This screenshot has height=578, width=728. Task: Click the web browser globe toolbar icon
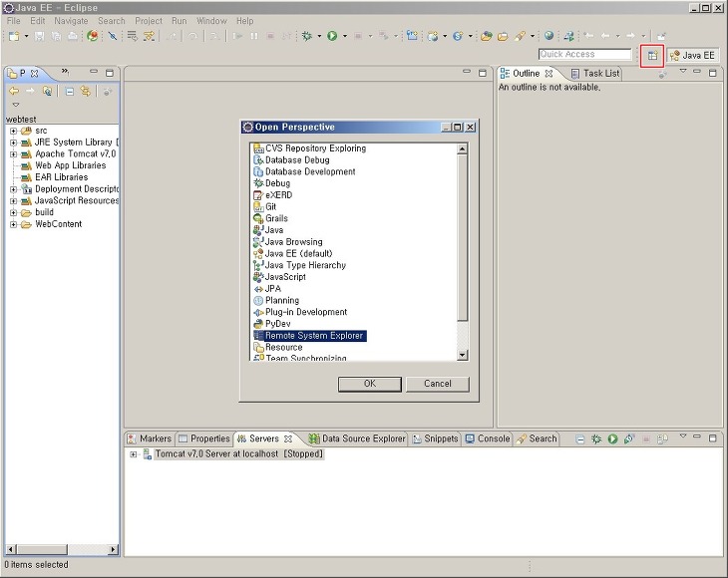coord(548,36)
